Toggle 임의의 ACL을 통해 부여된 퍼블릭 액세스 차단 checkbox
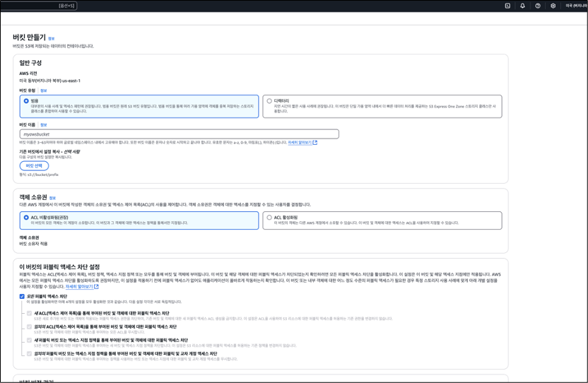The height and width of the screenshot is (383, 588). tap(29, 326)
